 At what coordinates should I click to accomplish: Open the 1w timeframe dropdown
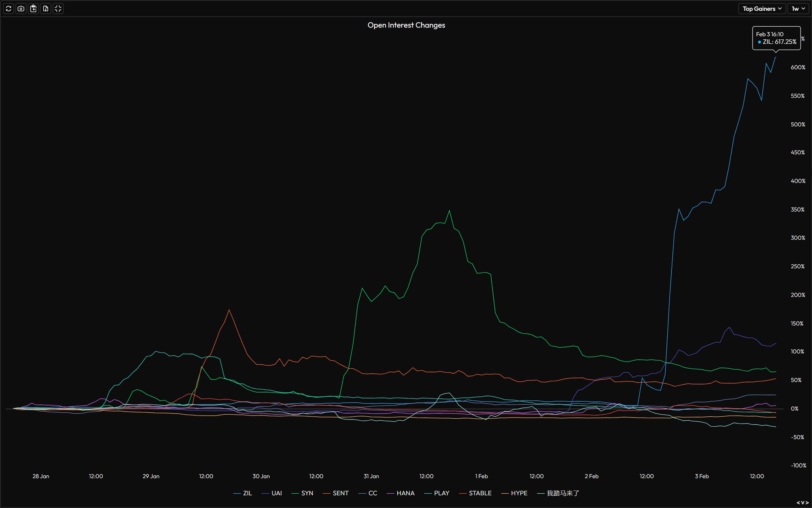798,9
